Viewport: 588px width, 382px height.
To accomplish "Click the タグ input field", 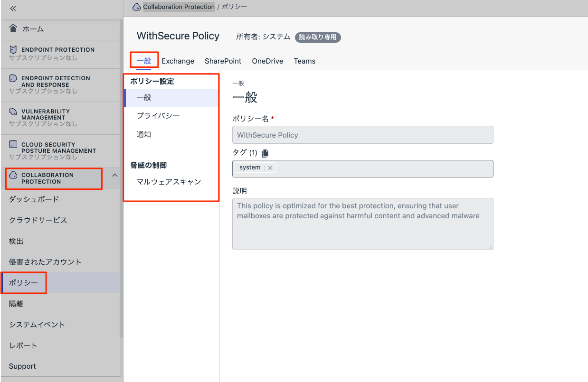I will [x=363, y=168].
